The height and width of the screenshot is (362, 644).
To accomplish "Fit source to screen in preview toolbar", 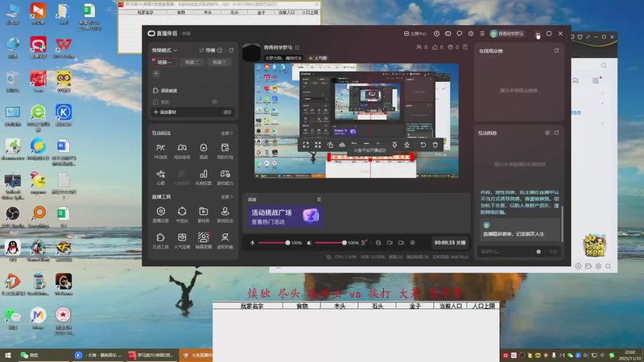I will (306, 145).
